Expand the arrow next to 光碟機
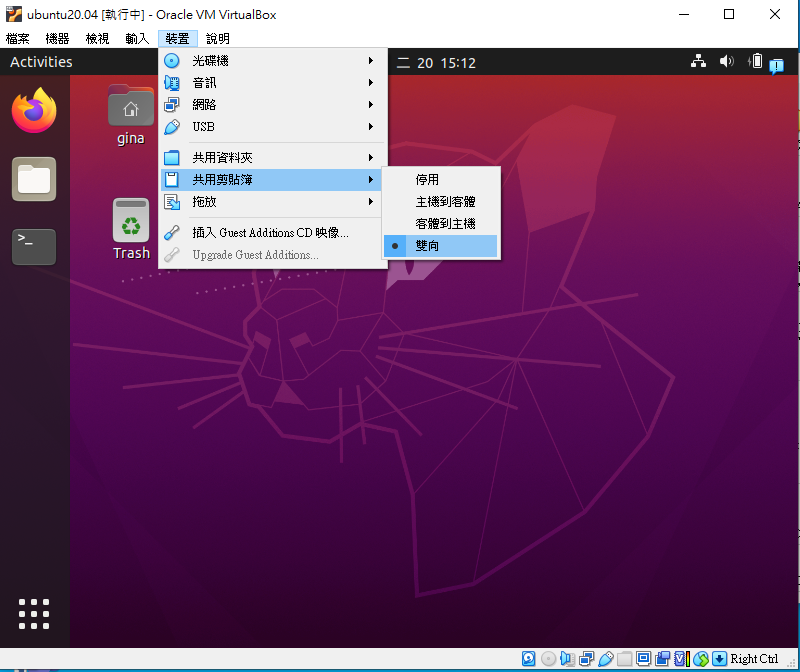The width and height of the screenshot is (800, 672). pyautogui.click(x=371, y=61)
